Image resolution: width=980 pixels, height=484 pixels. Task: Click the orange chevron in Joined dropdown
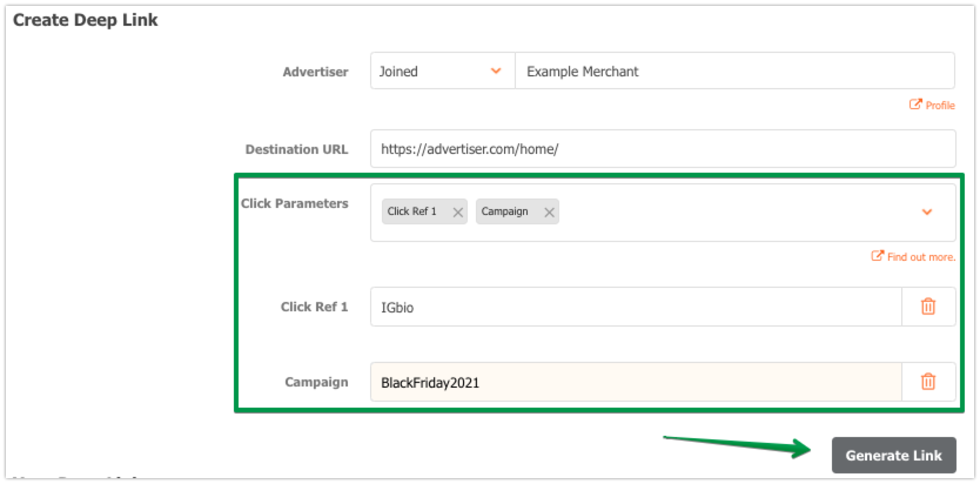(x=496, y=71)
